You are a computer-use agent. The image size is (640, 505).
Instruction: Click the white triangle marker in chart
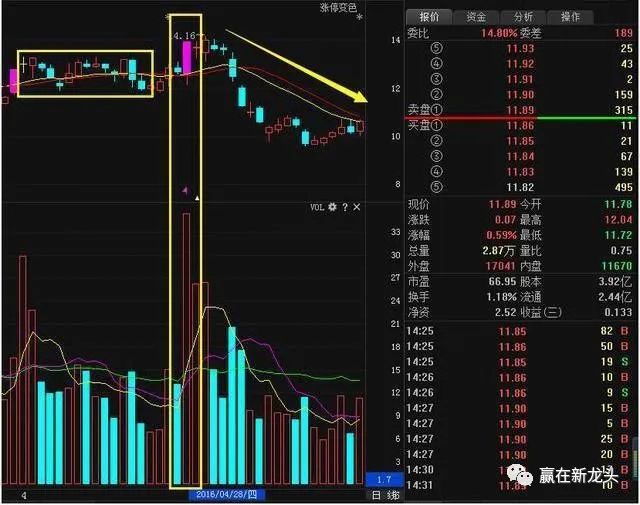(197, 198)
